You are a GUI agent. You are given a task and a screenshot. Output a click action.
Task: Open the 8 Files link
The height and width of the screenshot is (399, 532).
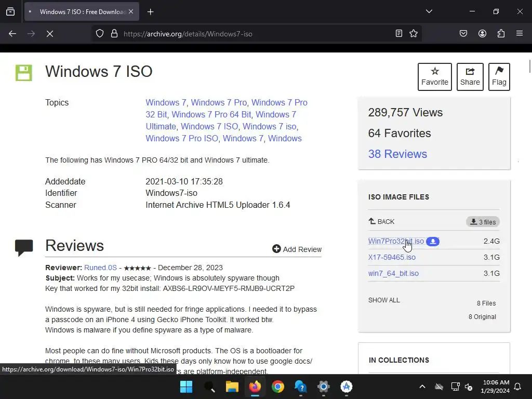click(x=486, y=303)
